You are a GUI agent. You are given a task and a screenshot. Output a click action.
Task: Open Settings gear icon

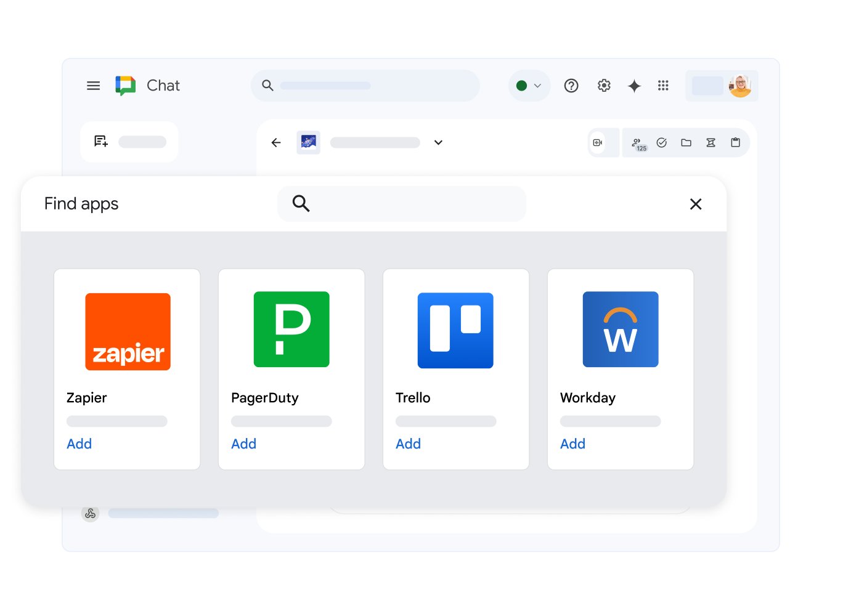[x=604, y=86]
